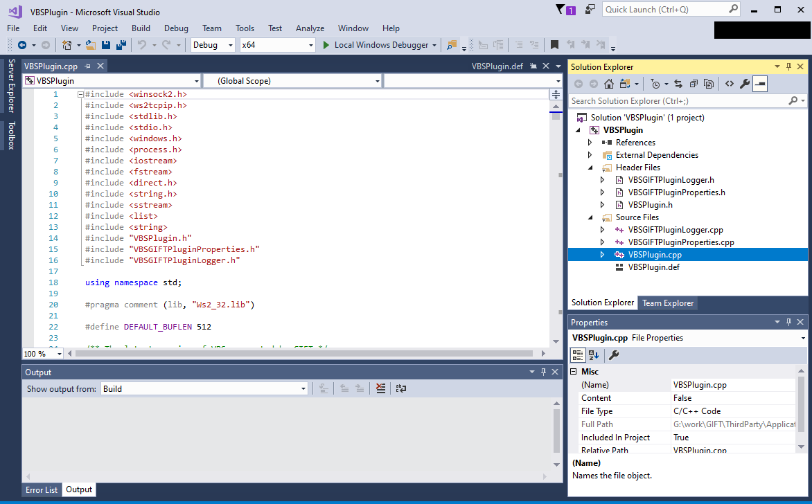Image resolution: width=812 pixels, height=504 pixels.
Task: Click Switch Views icon in Solution Explorer
Action: (625, 84)
